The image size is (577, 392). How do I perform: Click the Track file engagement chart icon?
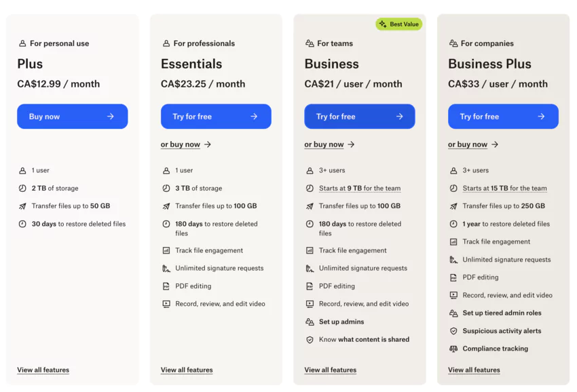(x=166, y=250)
